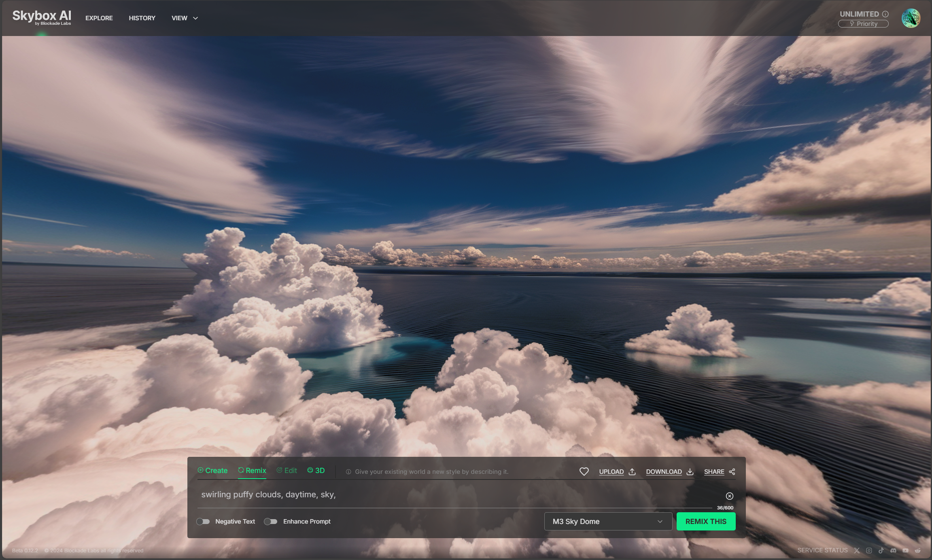This screenshot has height=560, width=932.
Task: Open the Discord icon in footer
Action: pos(893,550)
